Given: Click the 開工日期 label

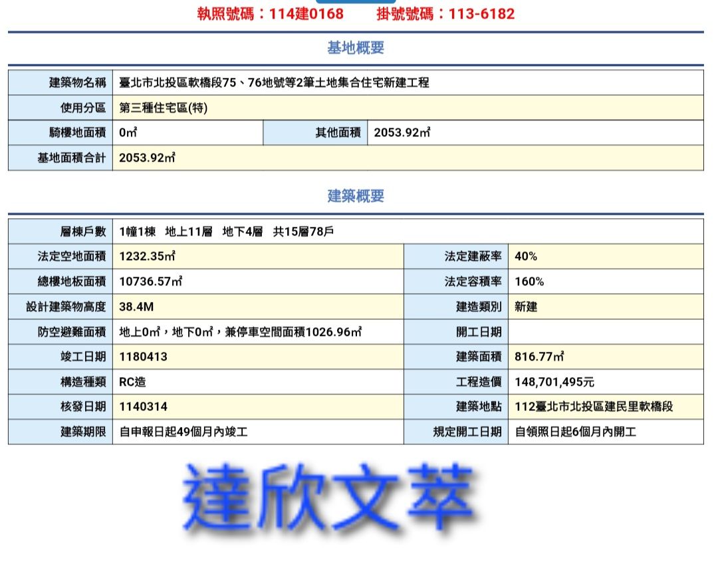Looking at the screenshot, I should point(479,332).
